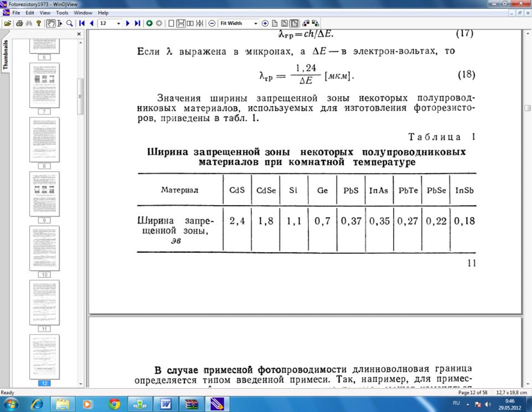Click the Find binoculars icon
This screenshot has height=412, width=532.
tap(29, 23)
